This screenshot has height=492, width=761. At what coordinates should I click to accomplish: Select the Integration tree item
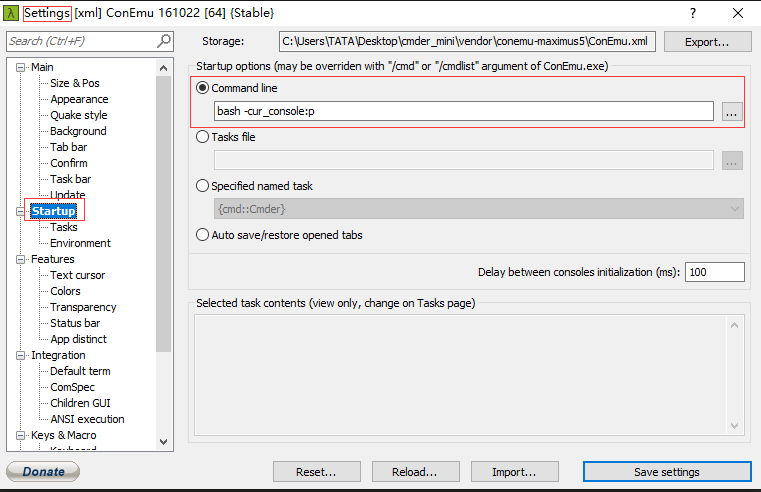point(58,356)
